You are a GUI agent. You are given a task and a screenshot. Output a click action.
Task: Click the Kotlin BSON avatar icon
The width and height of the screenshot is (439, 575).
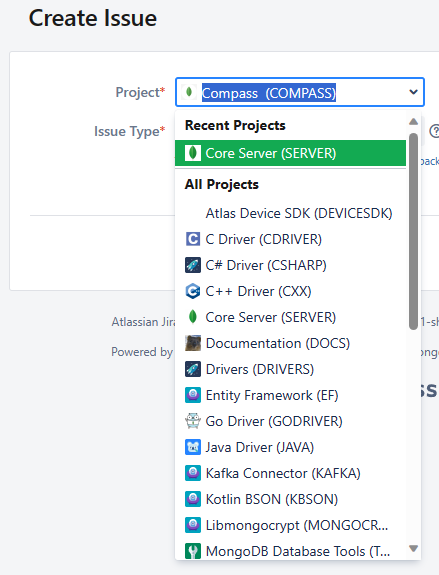(193, 500)
